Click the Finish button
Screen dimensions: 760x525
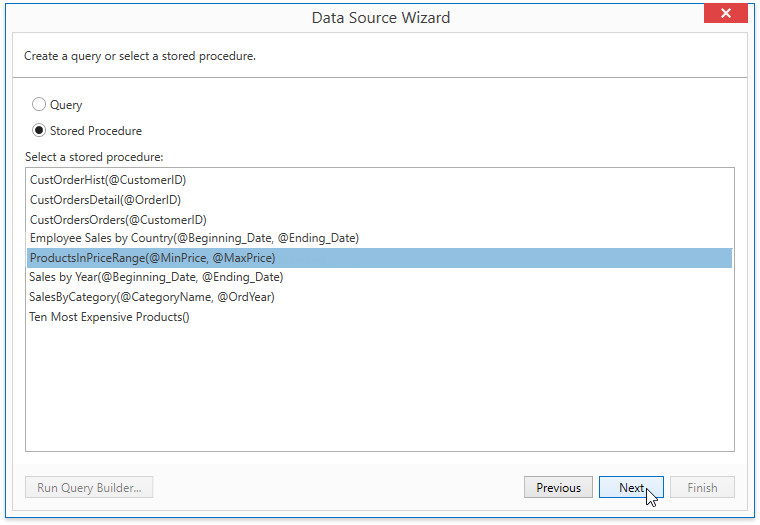click(x=702, y=487)
